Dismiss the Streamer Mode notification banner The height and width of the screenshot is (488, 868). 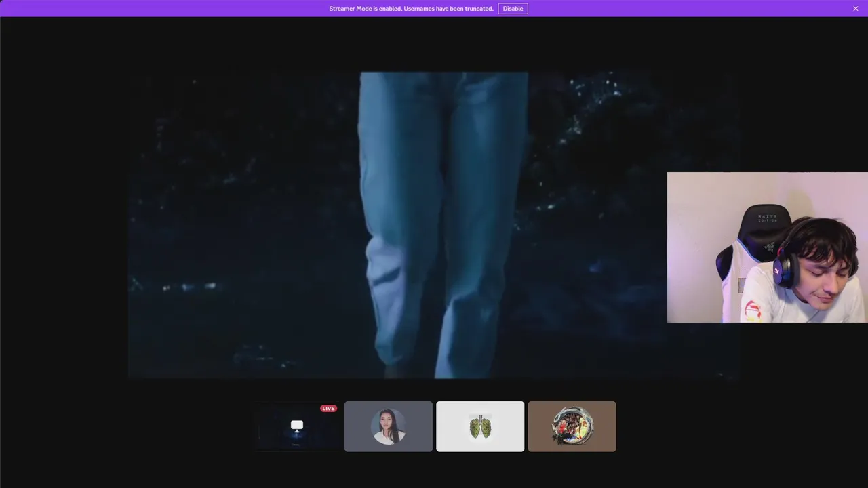point(856,9)
